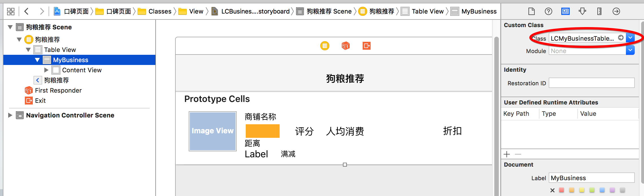644x196 pixels.
Task: Expand the Content View node
Action: tap(46, 70)
